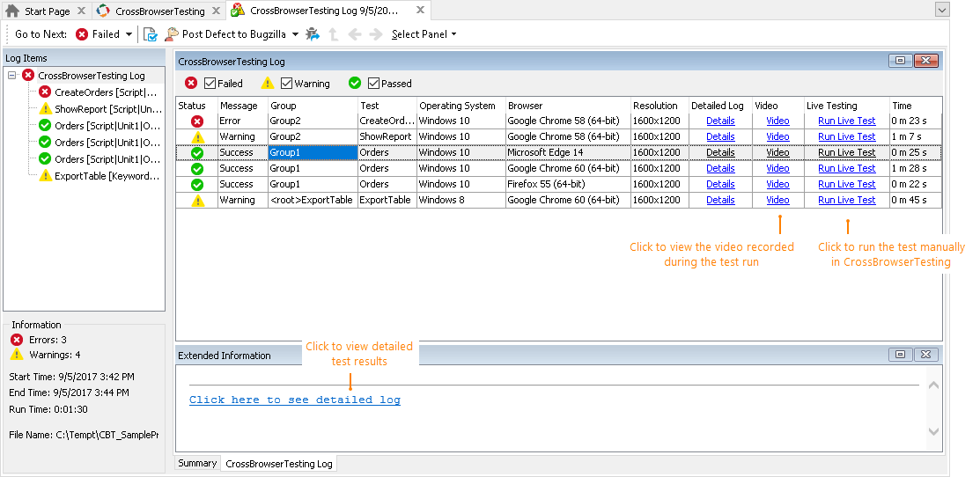Image resolution: width=980 pixels, height=477 pixels.
Task: Click Run Live Test for Microsoft Edge 14 row
Action: pos(847,152)
